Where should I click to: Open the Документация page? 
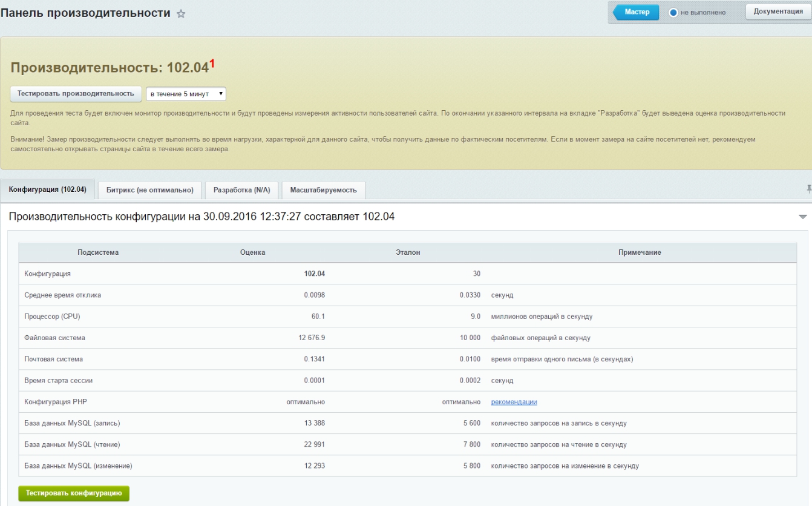click(778, 11)
